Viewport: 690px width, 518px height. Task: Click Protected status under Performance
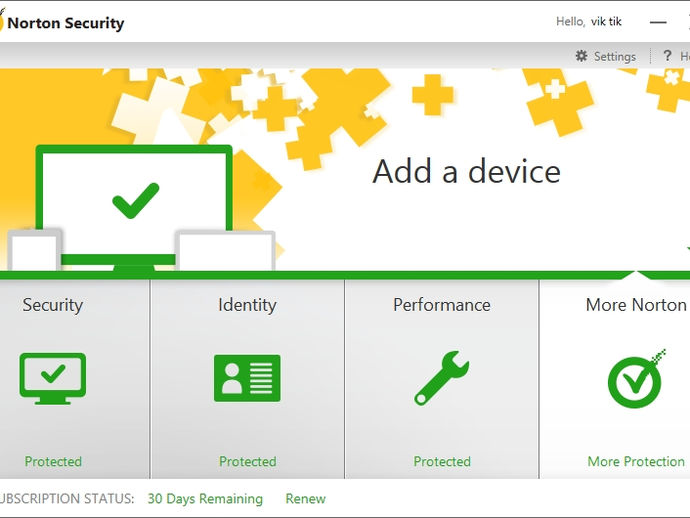pos(442,461)
